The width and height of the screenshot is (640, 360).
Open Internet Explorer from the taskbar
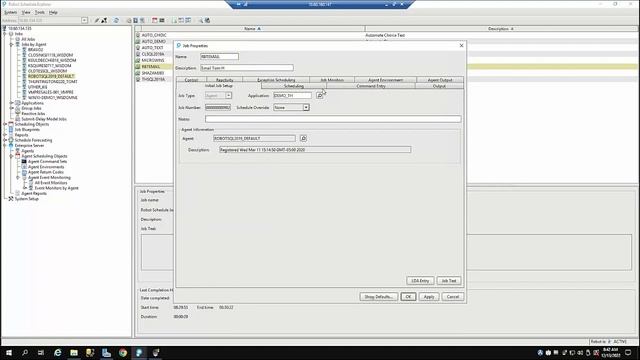coord(58,353)
